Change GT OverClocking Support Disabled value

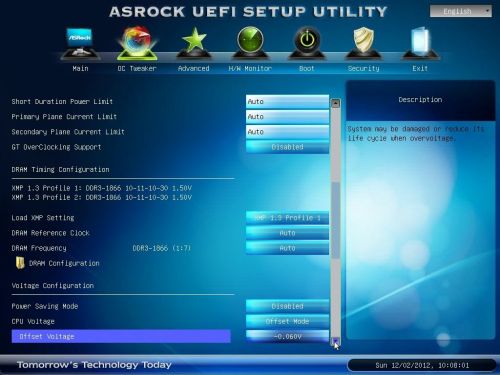287,147
